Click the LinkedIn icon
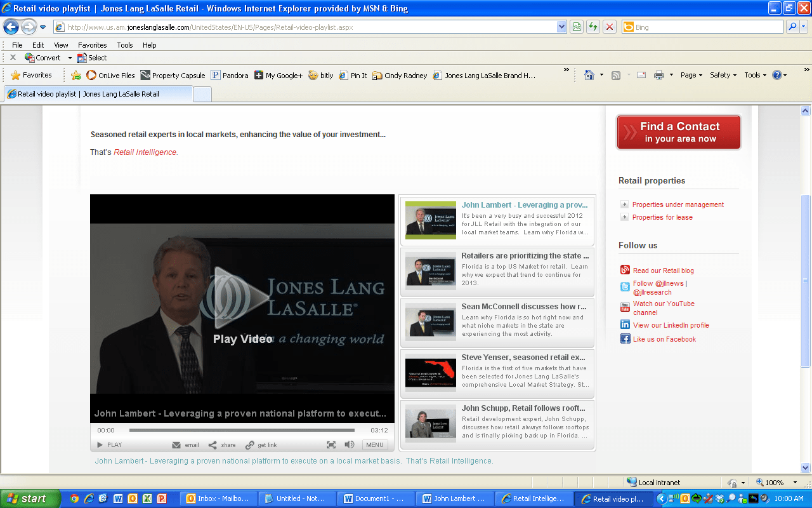 coord(625,324)
